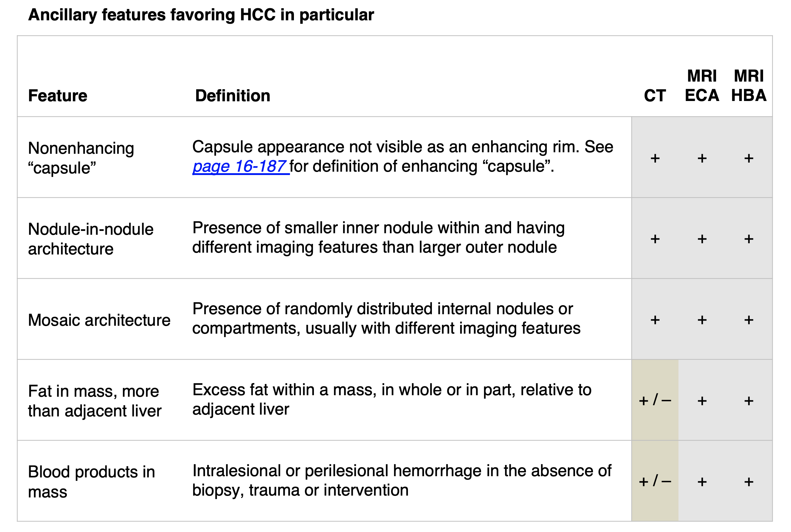
Task: Click the Definition column header
Action: pos(233,96)
